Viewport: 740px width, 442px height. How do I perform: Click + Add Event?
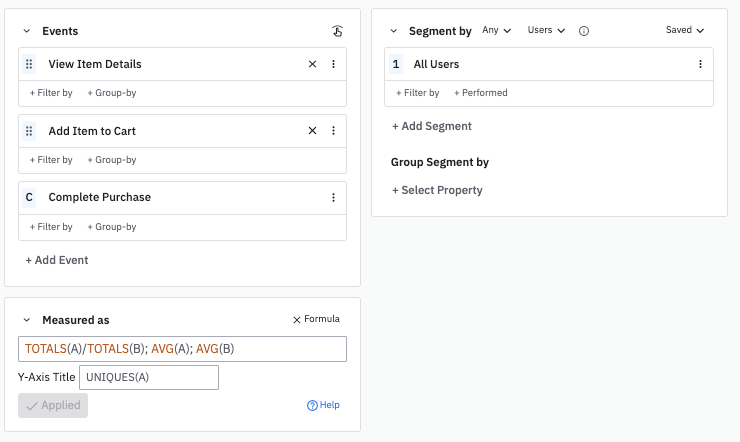pyautogui.click(x=57, y=260)
